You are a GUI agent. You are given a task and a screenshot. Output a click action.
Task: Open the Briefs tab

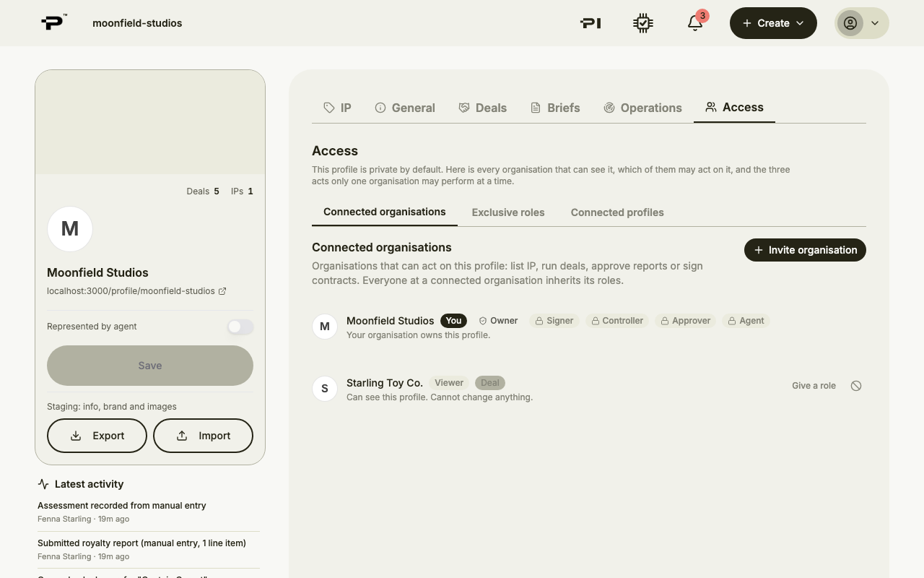click(555, 108)
